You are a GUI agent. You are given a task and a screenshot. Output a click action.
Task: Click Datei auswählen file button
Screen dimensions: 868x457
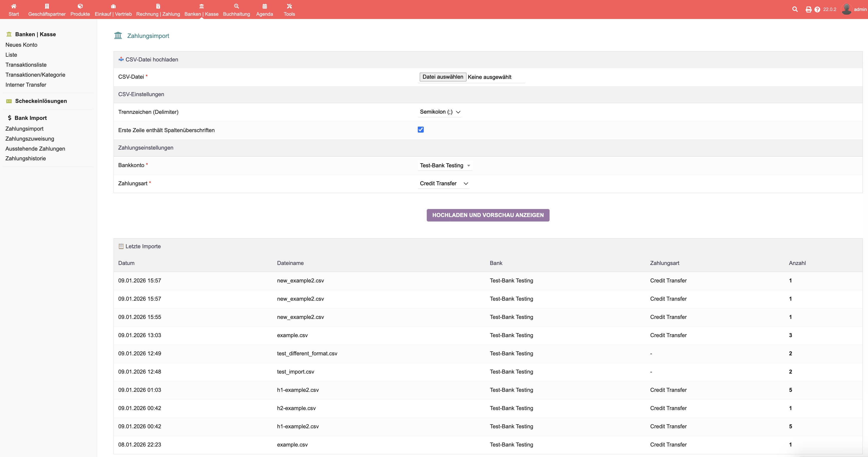[x=442, y=77]
